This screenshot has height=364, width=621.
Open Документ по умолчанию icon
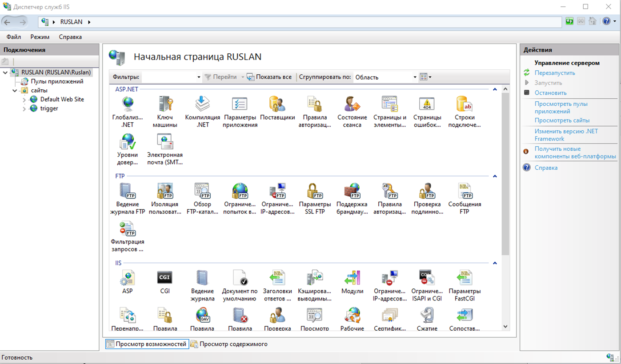coord(240,279)
